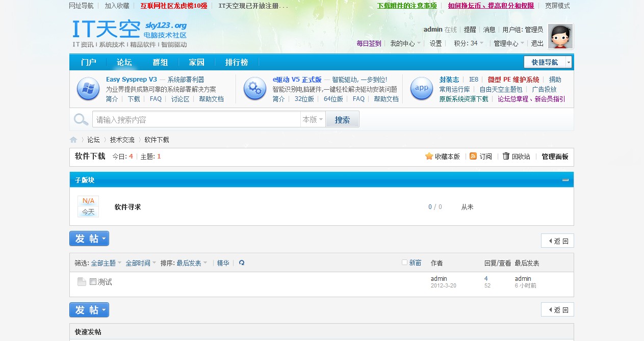The image size is (644, 341).
Task: Click the blue app icon
Action: point(422,89)
